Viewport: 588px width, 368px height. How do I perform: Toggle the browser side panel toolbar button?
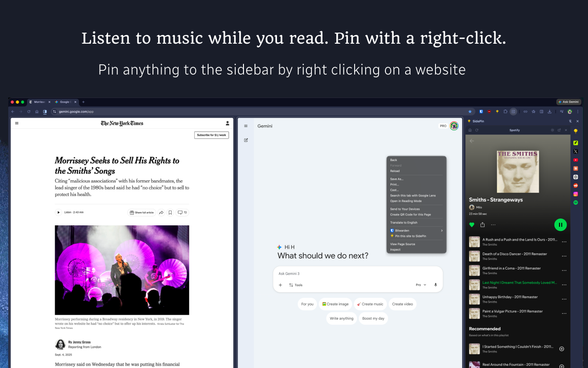pos(513,111)
